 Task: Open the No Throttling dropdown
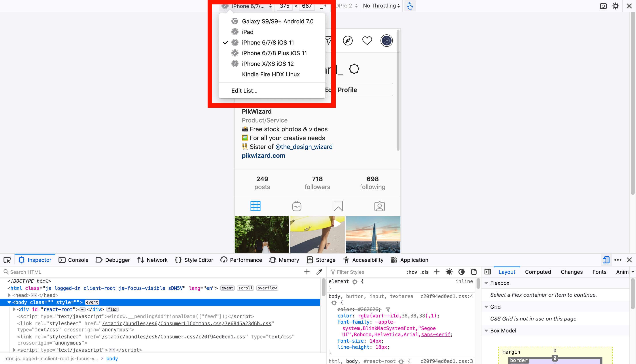(381, 6)
